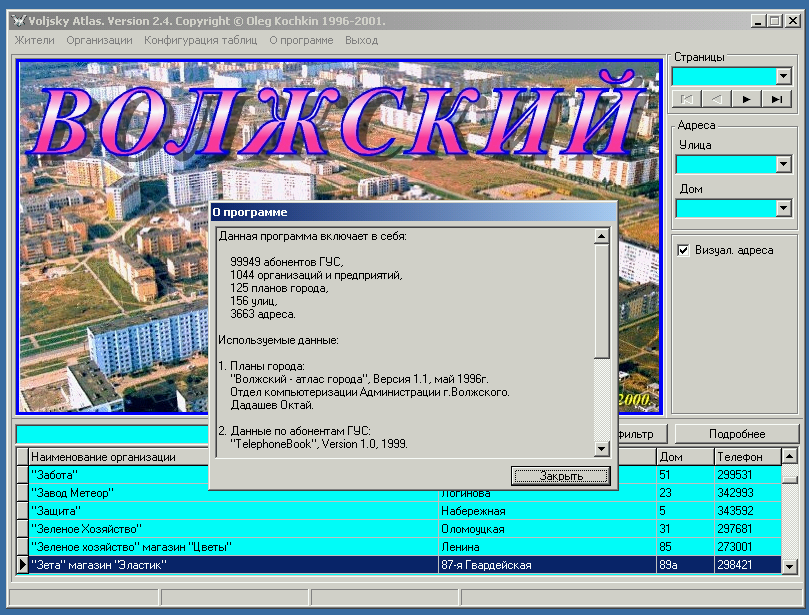Expand the Страницы dropdown list
The image size is (809, 615).
click(x=783, y=76)
